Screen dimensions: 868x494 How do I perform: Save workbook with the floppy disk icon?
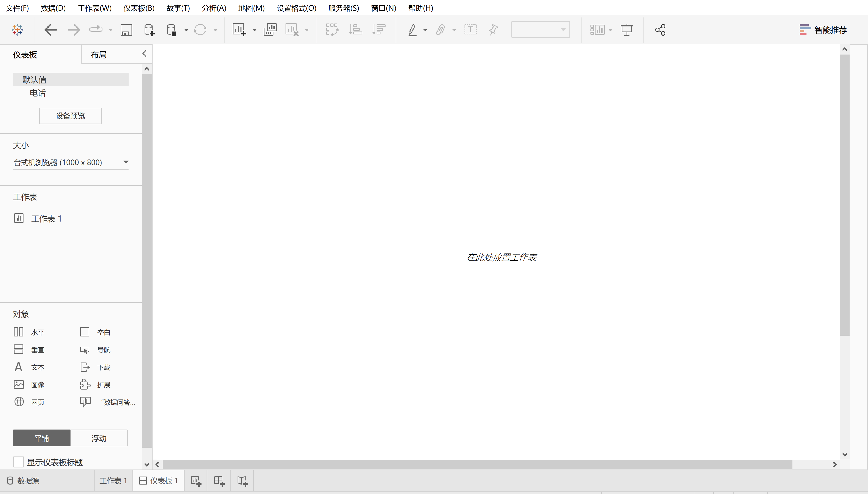pyautogui.click(x=126, y=30)
